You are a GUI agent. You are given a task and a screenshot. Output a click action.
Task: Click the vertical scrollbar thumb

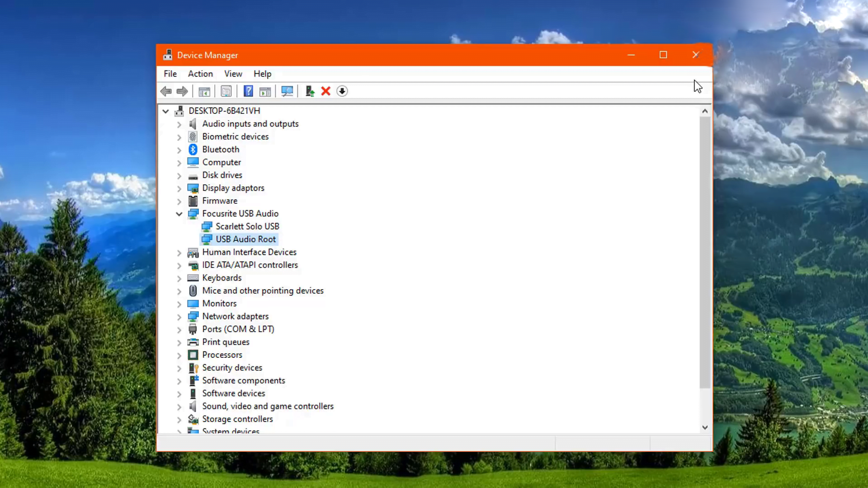[x=705, y=252]
